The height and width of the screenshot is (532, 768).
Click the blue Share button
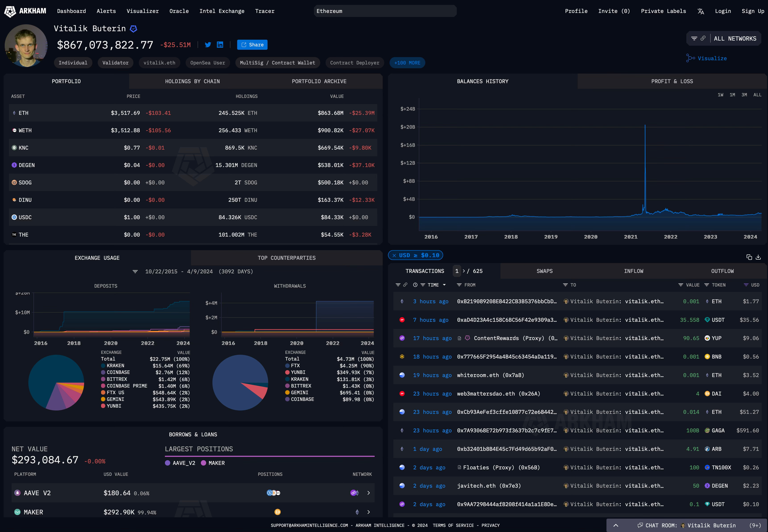pos(252,45)
